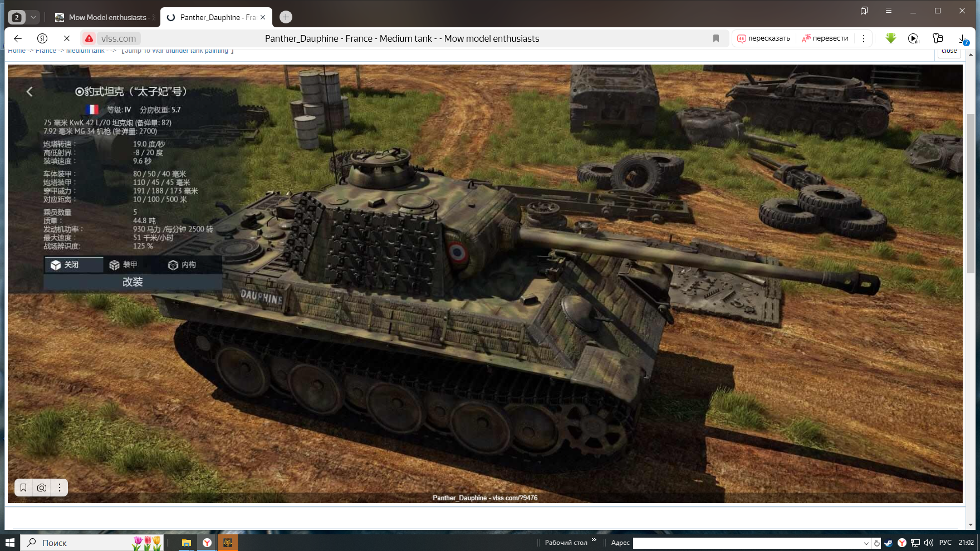Expand the tab group dropdown arrow
Image resolution: width=980 pixels, height=551 pixels.
pos(33,17)
